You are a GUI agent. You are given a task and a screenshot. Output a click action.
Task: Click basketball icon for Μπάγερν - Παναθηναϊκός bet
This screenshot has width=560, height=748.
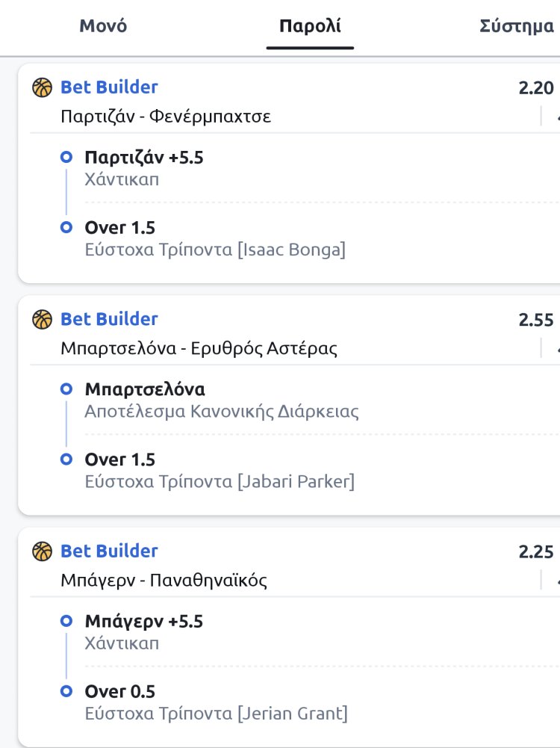[x=42, y=551]
